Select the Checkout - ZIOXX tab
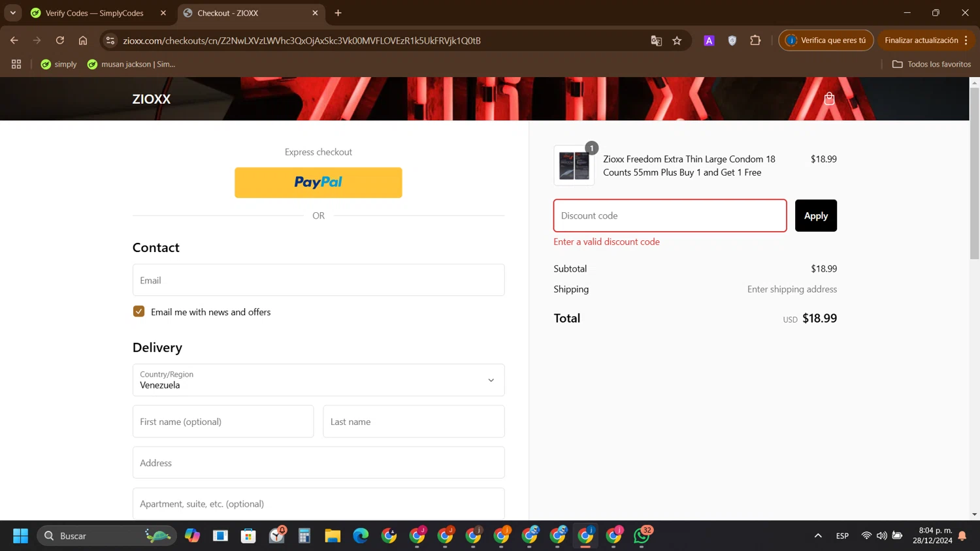This screenshot has height=551, width=980. click(252, 13)
